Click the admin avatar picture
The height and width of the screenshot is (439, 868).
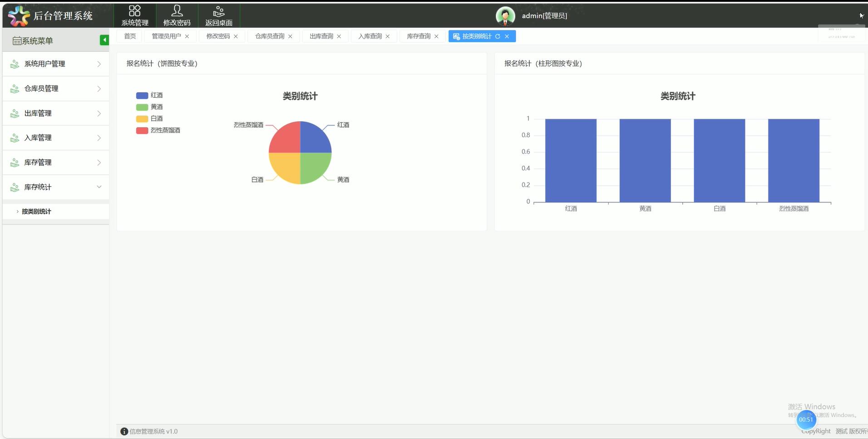click(505, 16)
